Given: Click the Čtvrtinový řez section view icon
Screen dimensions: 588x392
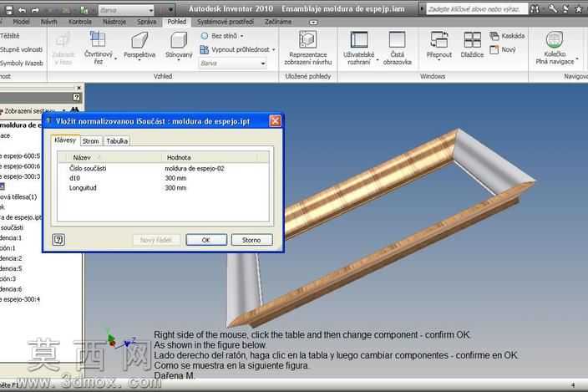Looking at the screenshot, I should click(98, 39).
